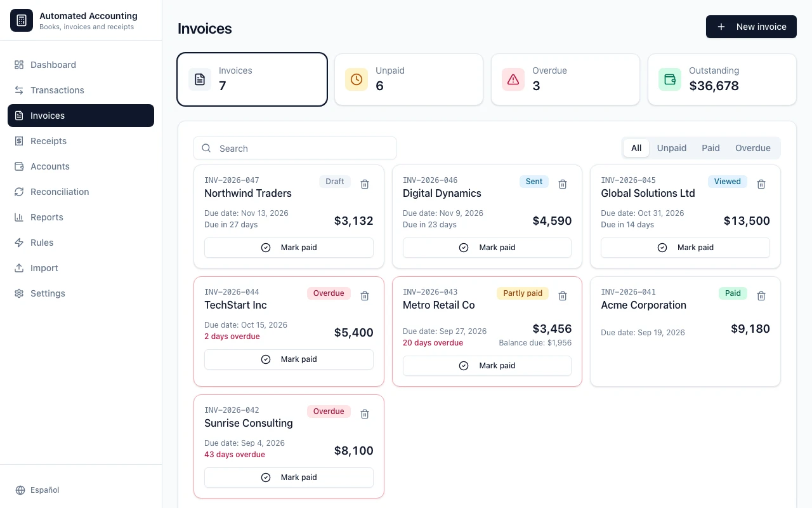Select the Overdue 3 summary card
This screenshot has width=812, height=508.
coord(565,79)
